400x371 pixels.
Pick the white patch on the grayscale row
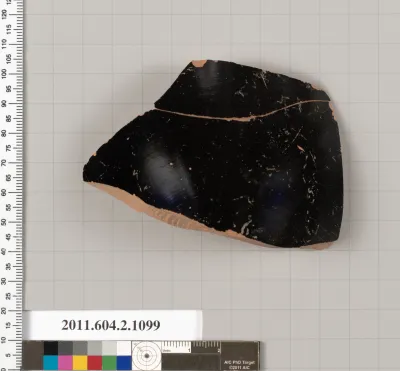pos(124,348)
